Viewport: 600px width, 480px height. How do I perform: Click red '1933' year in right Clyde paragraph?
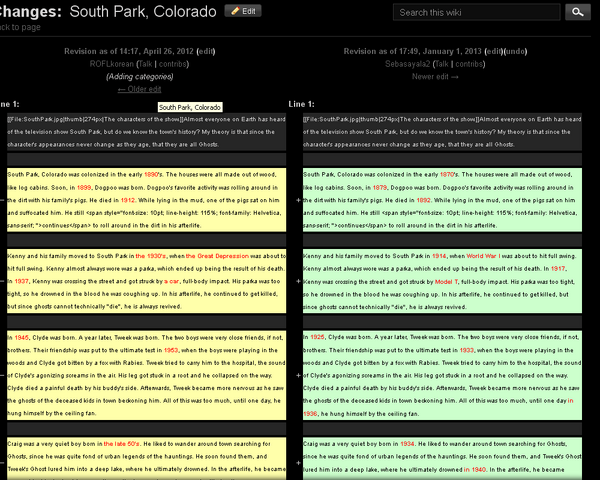467,350
